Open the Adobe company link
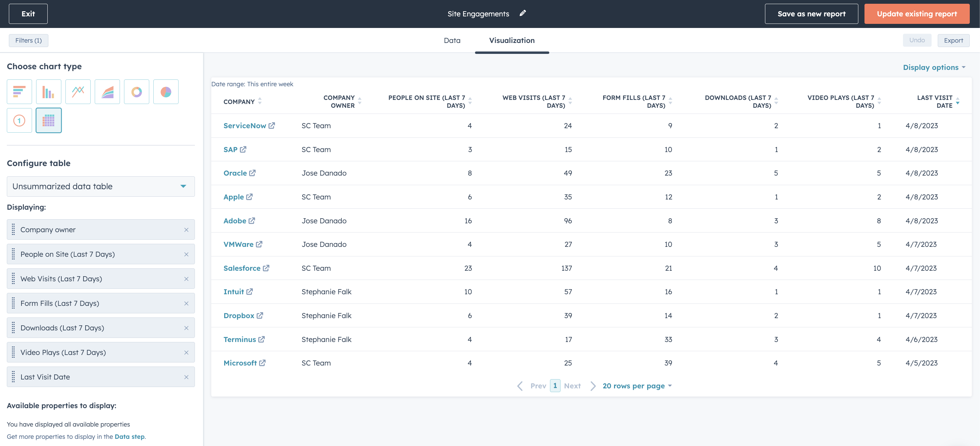Image resolution: width=980 pixels, height=446 pixels. (x=235, y=221)
